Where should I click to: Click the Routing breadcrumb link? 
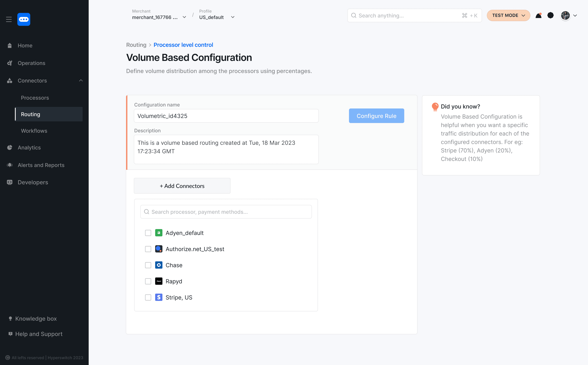(136, 45)
